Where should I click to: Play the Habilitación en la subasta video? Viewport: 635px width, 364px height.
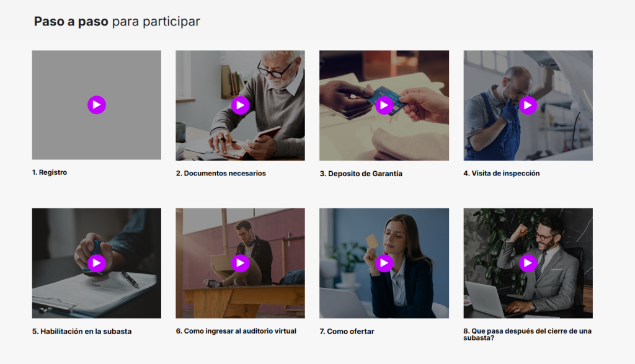pos(97,263)
